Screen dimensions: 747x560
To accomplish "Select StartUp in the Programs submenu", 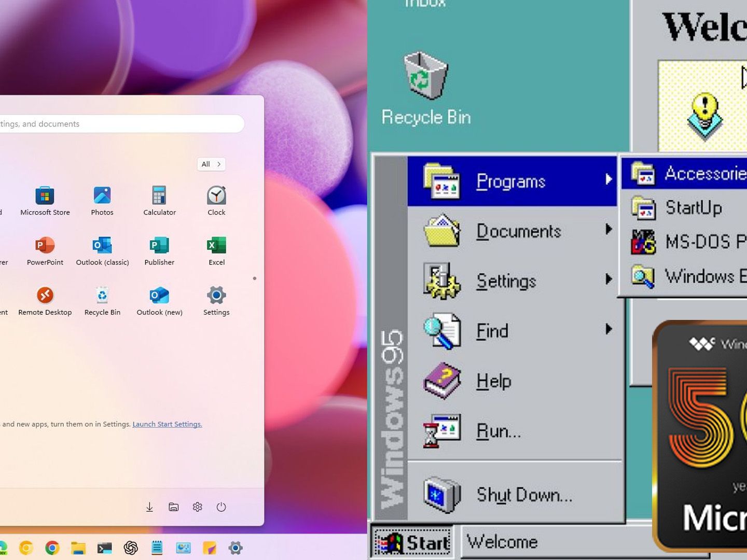I will click(685, 207).
